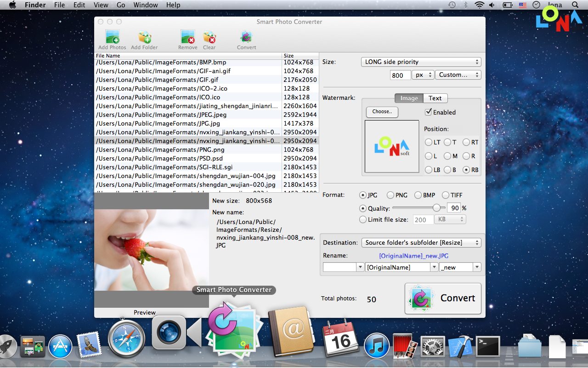Select RB watermark position
This screenshot has height=368, width=588.
(466, 170)
